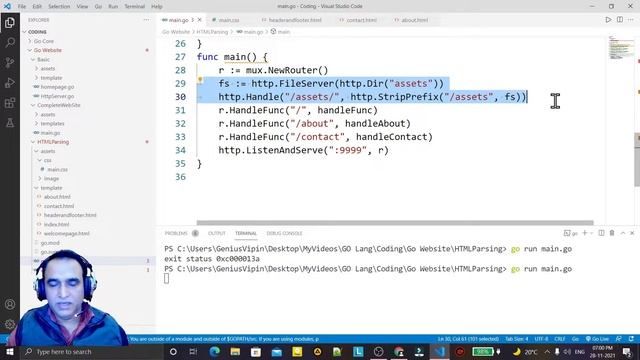Expand the image folder

coord(49,178)
